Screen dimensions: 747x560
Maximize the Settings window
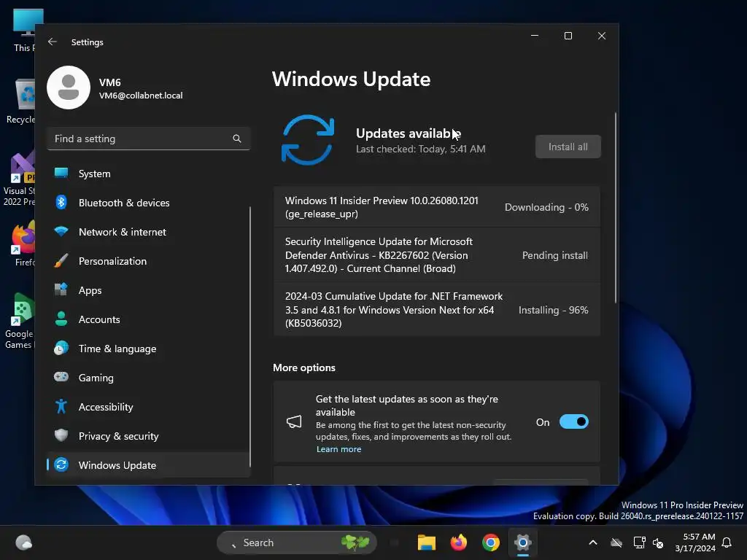[568, 36]
